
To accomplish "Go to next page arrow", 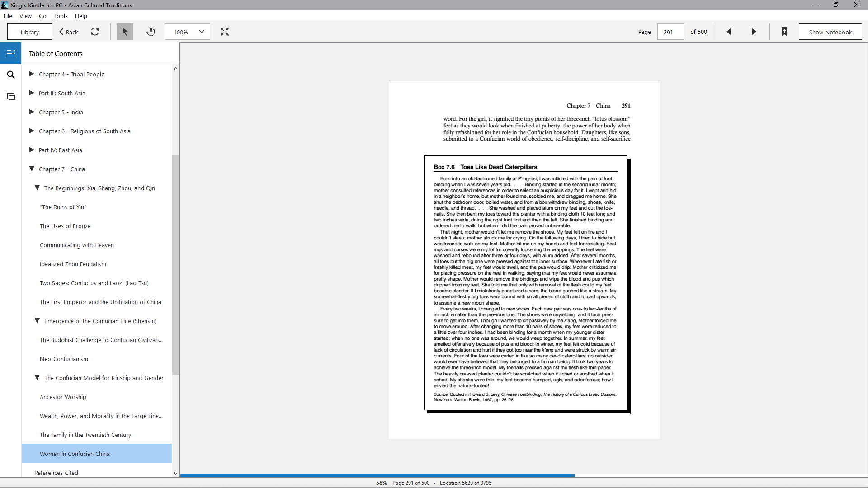I will click(754, 32).
